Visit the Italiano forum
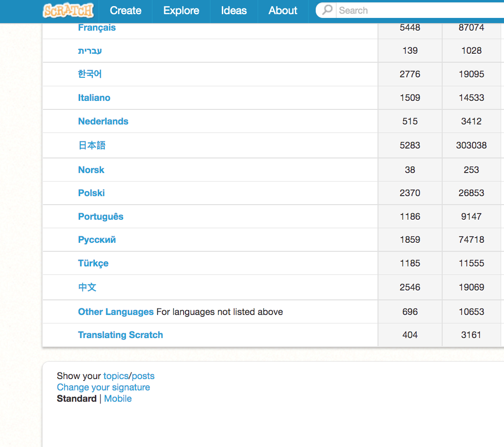This screenshot has width=504, height=447. 94,98
